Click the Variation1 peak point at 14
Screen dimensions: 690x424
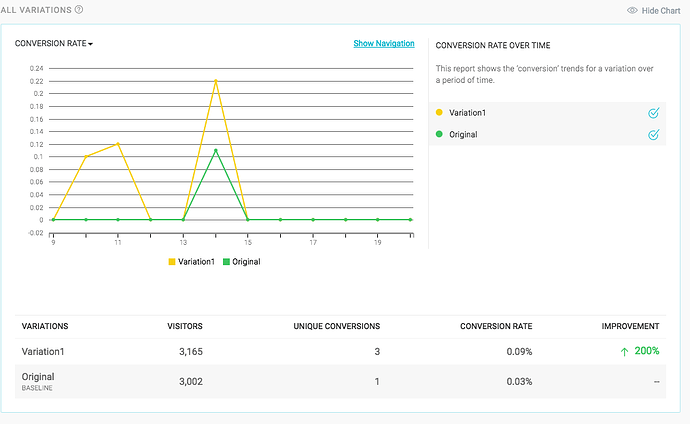coord(216,81)
